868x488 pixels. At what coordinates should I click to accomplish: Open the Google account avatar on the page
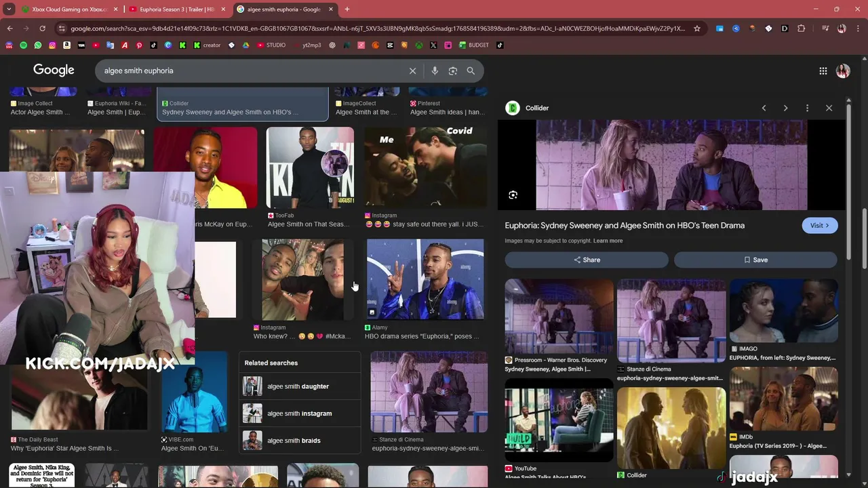[843, 70]
